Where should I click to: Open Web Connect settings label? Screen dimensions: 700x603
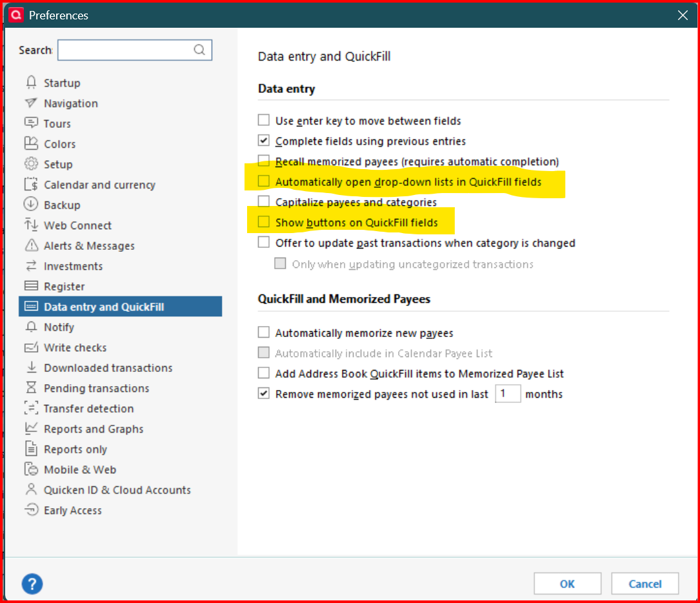pos(77,225)
